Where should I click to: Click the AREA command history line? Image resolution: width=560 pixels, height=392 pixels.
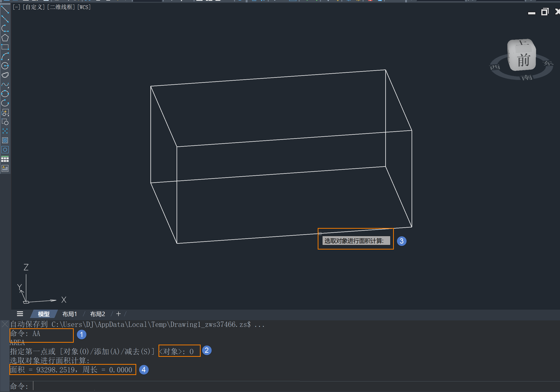(17, 342)
